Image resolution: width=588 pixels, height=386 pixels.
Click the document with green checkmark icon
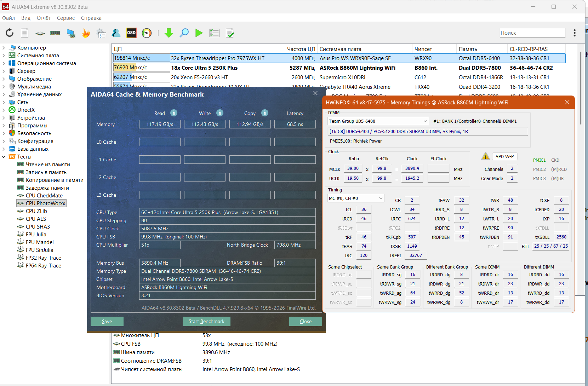point(230,33)
